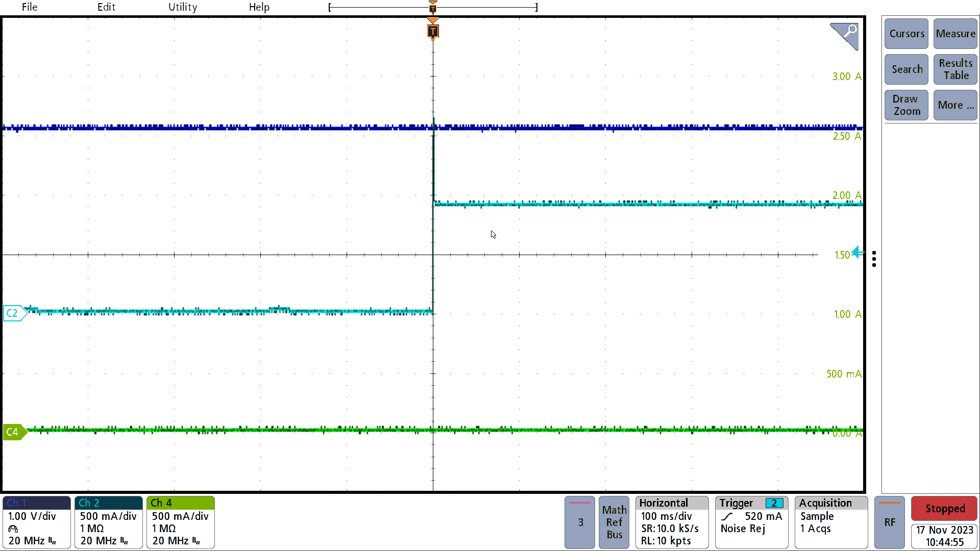Open the Ch 4 settings badge

click(181, 522)
